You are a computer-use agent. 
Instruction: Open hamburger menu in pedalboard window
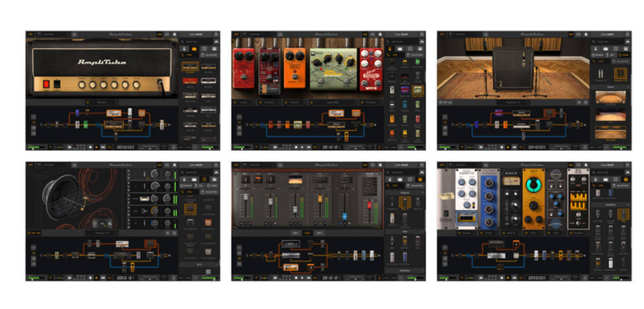pos(422,34)
